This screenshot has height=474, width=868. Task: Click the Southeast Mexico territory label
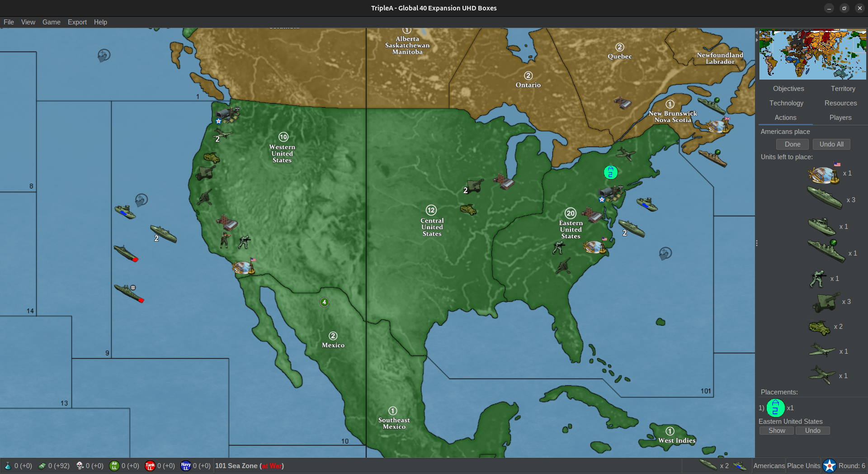click(x=394, y=423)
